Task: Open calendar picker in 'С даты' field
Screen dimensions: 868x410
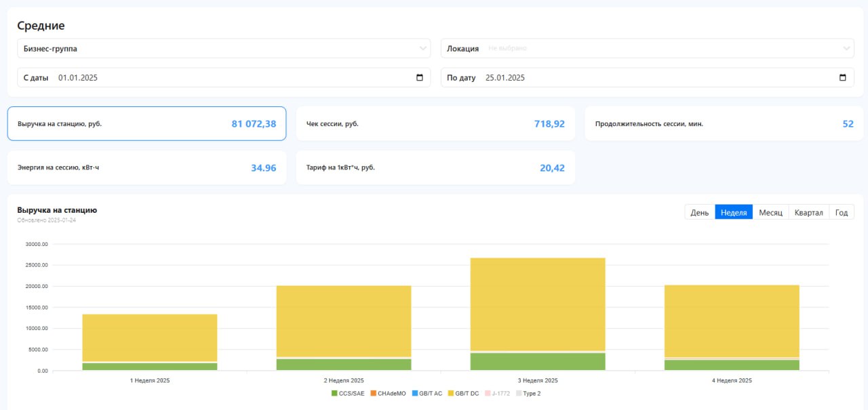Action: pos(420,77)
